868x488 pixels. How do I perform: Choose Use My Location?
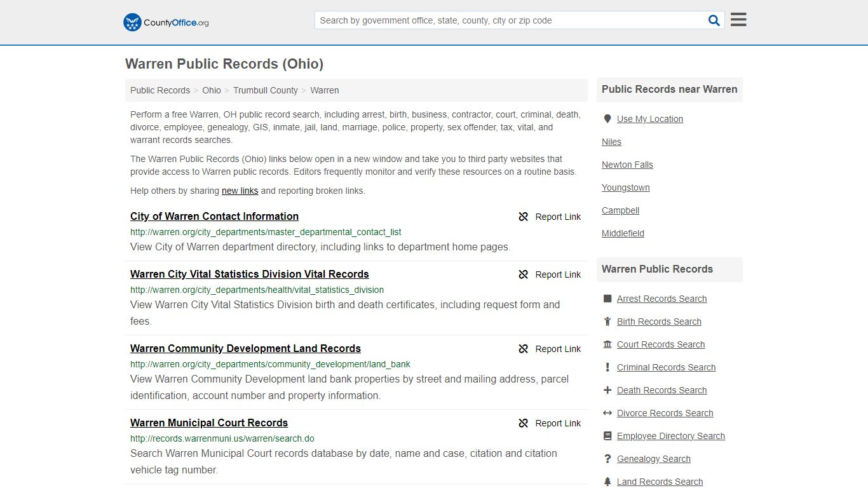click(649, 119)
